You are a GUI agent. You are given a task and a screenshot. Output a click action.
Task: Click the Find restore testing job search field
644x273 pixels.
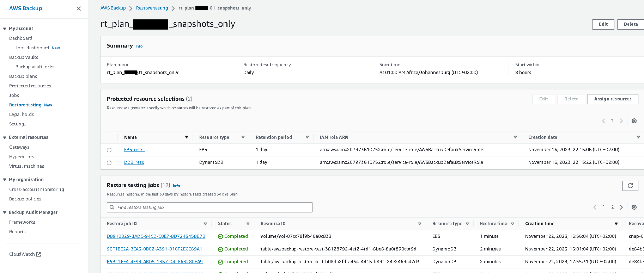[209, 207]
